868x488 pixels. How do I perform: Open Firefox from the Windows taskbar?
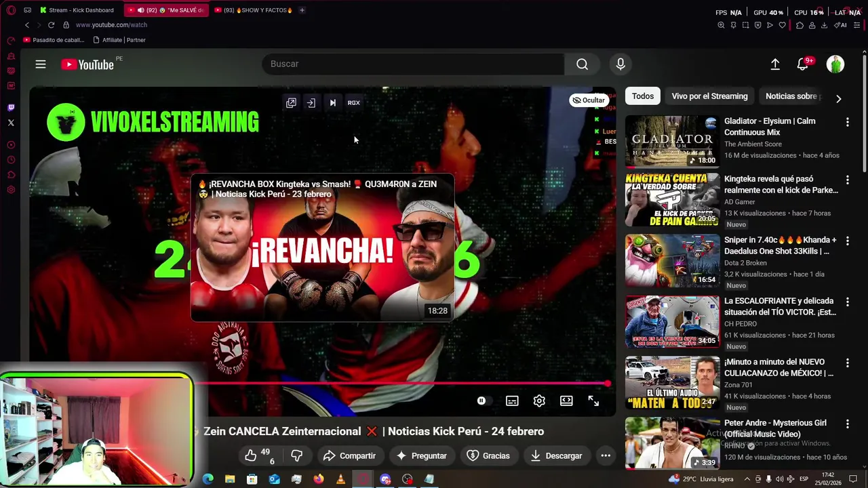tap(318, 479)
